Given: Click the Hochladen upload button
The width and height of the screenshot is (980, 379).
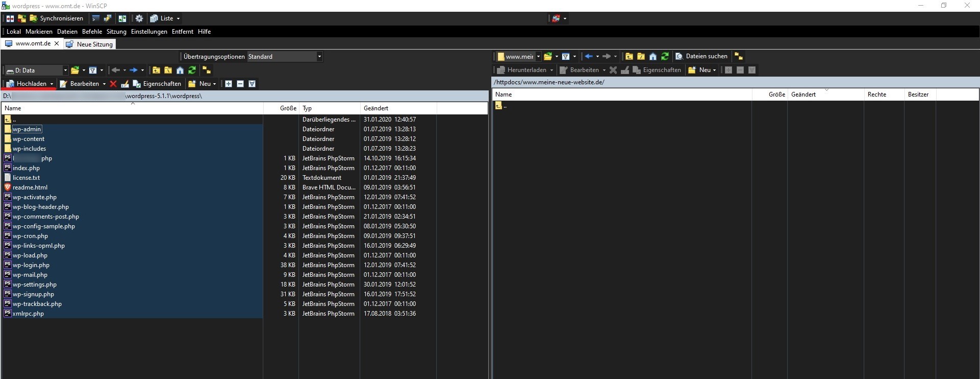Looking at the screenshot, I should pos(27,84).
